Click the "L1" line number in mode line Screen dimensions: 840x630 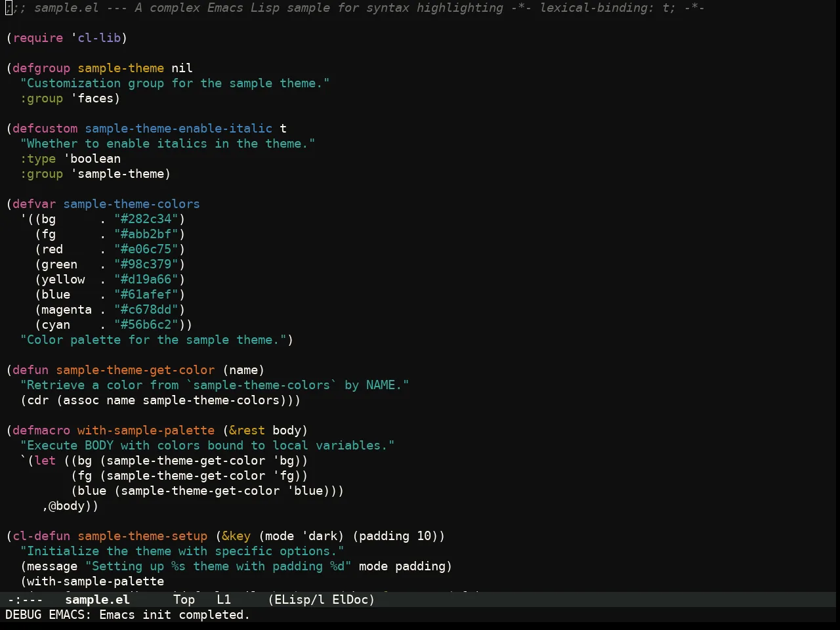tap(224, 599)
